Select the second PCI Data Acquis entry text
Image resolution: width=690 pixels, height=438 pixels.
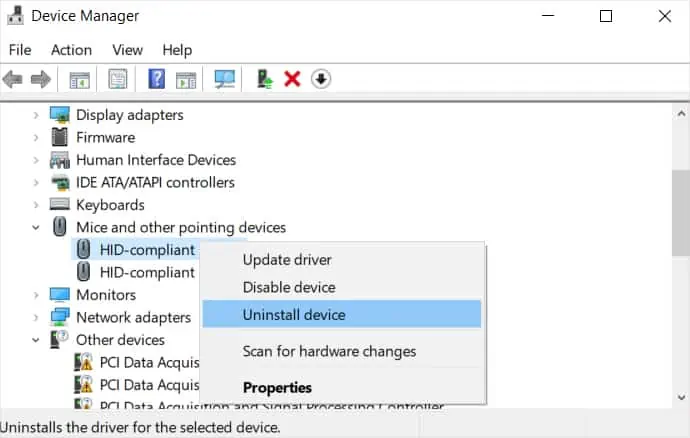pos(150,385)
